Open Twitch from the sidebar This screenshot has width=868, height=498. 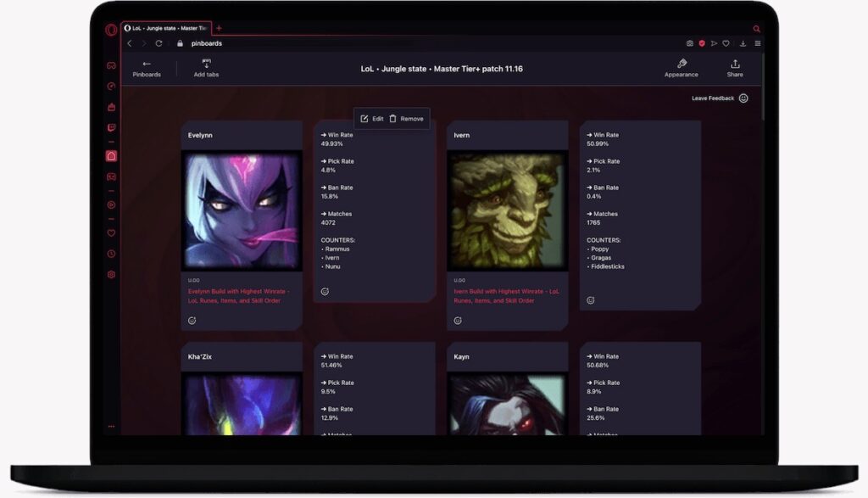[x=111, y=127]
